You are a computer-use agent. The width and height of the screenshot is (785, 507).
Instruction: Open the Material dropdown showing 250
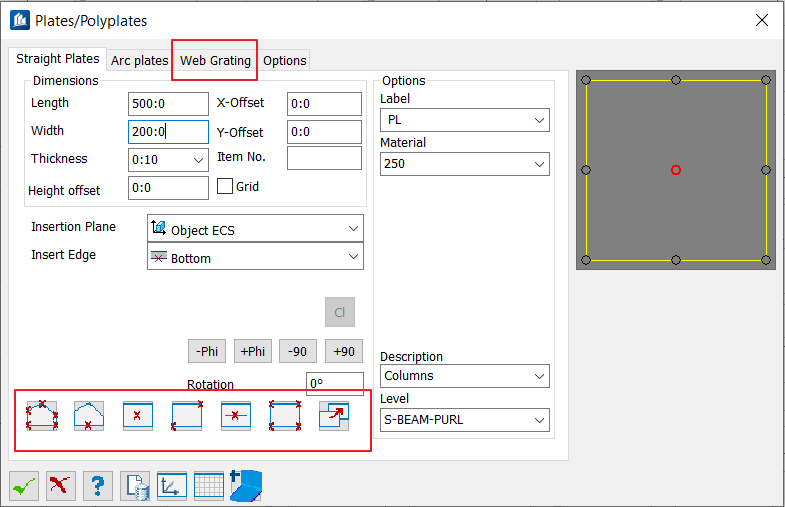(x=465, y=164)
